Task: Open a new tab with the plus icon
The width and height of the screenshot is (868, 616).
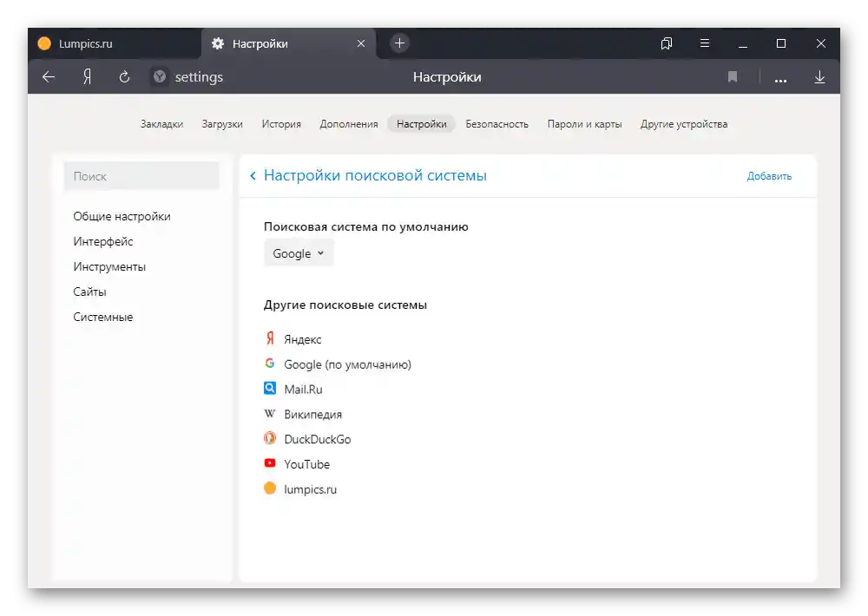Action: coord(399,43)
